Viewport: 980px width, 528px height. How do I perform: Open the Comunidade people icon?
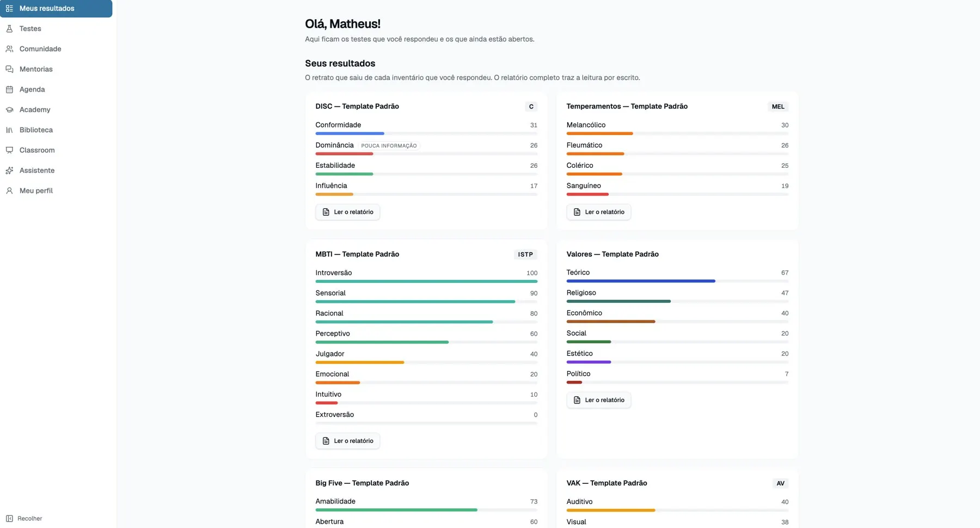9,49
